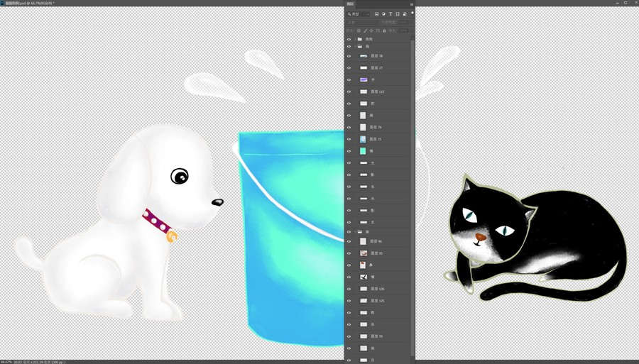Click the document title tab
Viewport: 639px width, 364px height.
28,3
